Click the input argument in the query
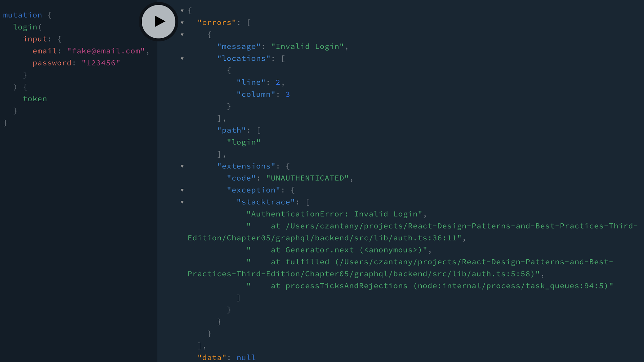 (x=35, y=39)
